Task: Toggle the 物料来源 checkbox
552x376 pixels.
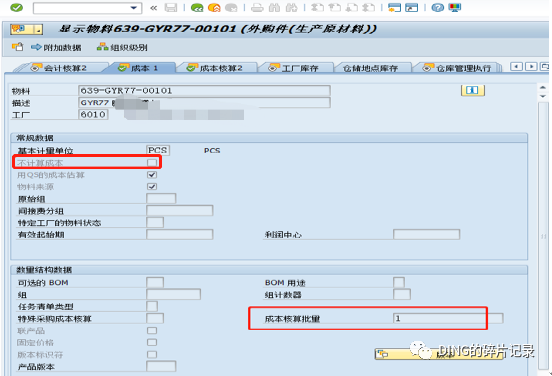Action: [152, 187]
